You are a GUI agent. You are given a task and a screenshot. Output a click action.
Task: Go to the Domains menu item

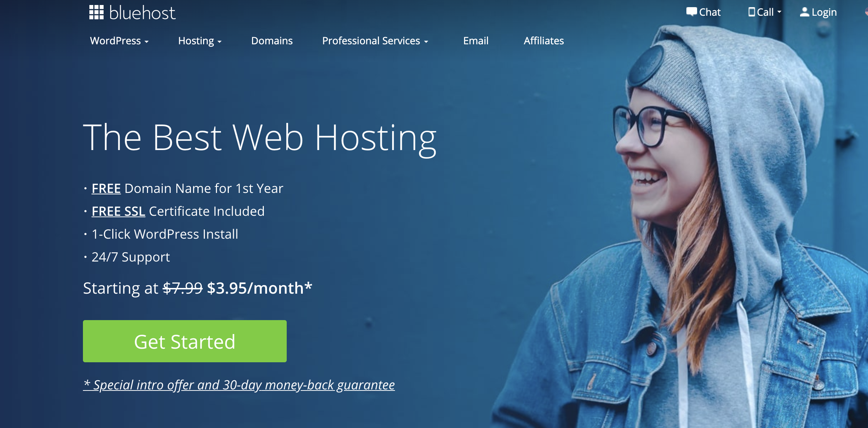pyautogui.click(x=272, y=41)
